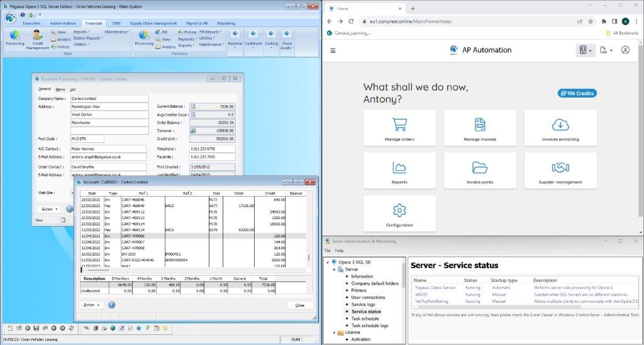Open Purchase History in the ribbon

[x=187, y=32]
